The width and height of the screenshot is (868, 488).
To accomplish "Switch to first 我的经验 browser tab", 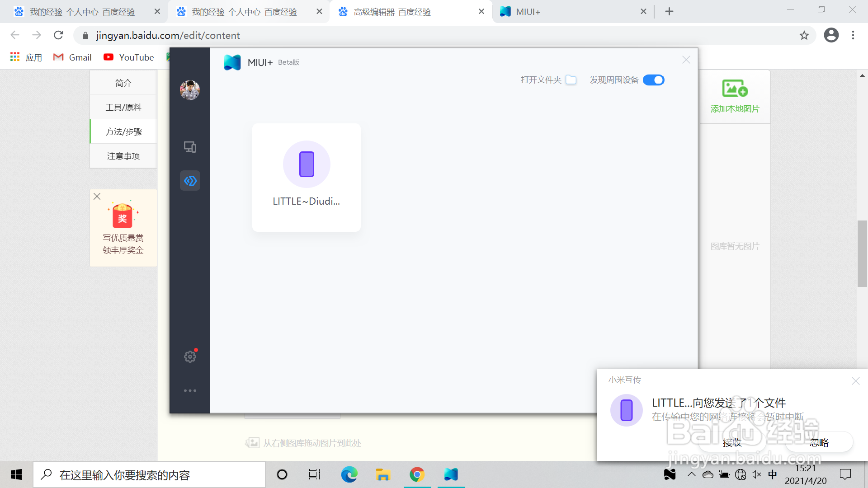I will click(82, 12).
